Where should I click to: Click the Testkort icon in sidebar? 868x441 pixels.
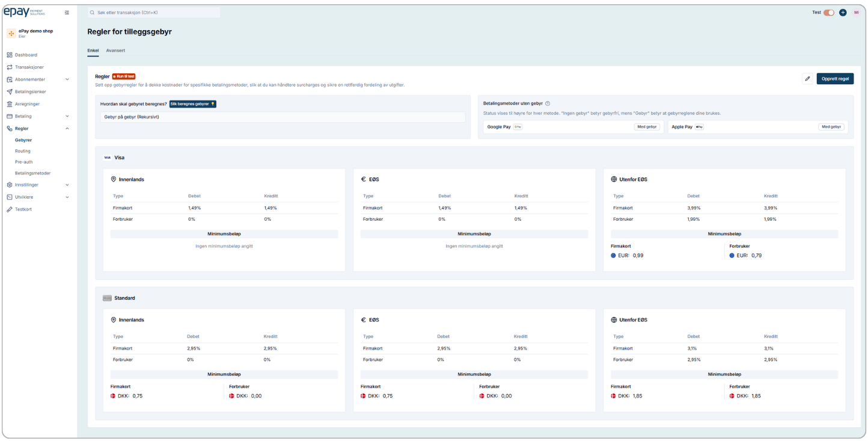click(10, 209)
